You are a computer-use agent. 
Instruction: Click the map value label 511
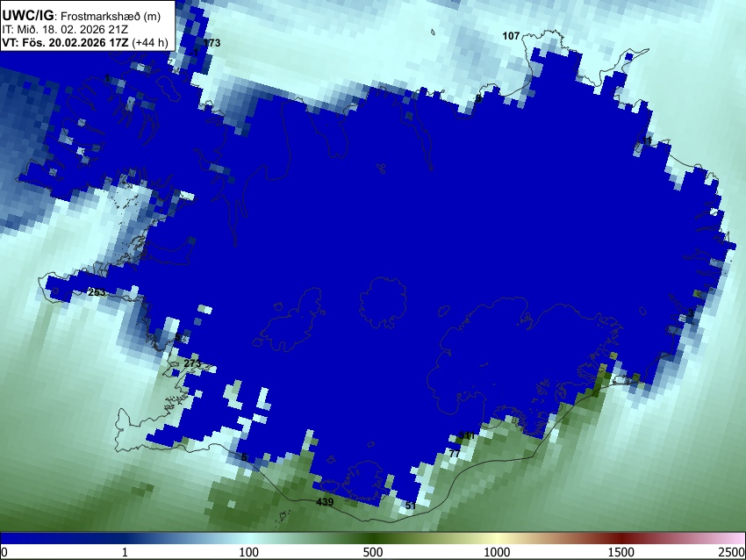pos(466,435)
